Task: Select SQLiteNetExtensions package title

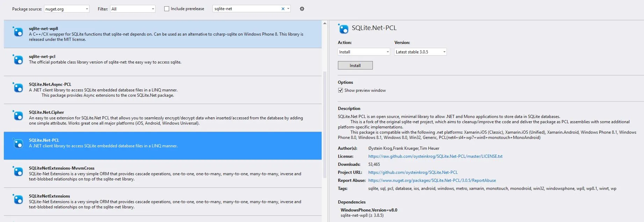Action: tap(49, 196)
